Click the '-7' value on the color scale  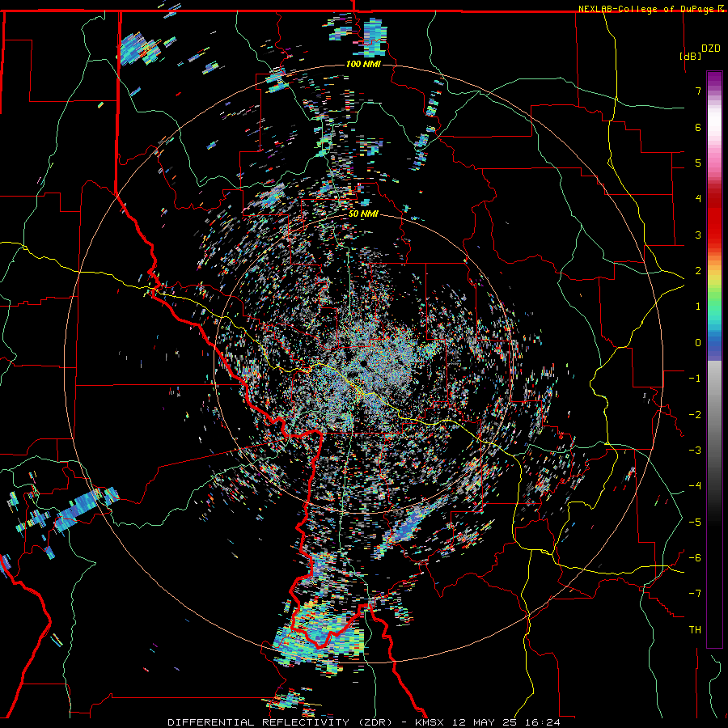tap(695, 594)
